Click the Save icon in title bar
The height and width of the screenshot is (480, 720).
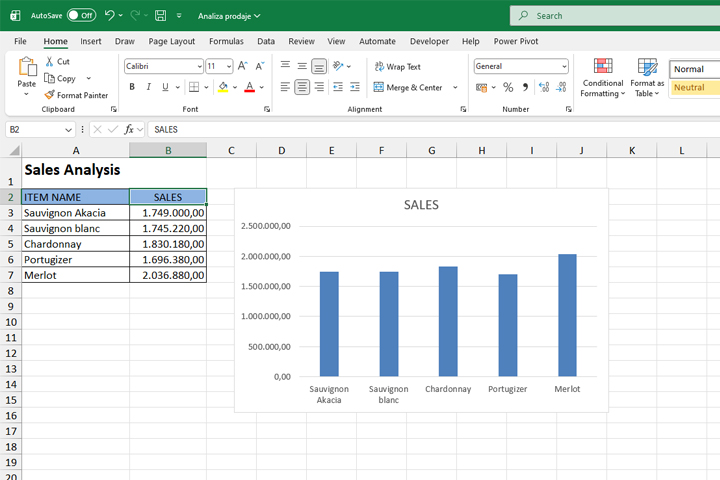pyautogui.click(x=161, y=16)
